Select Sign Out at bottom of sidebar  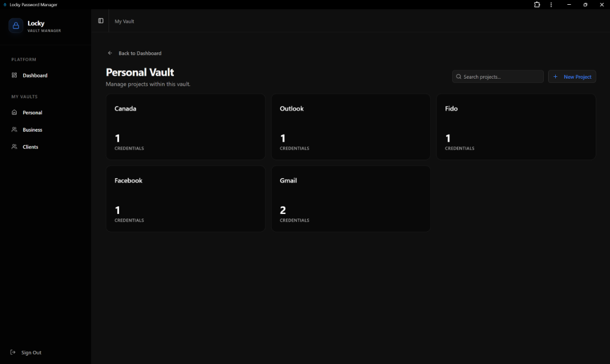[32, 352]
